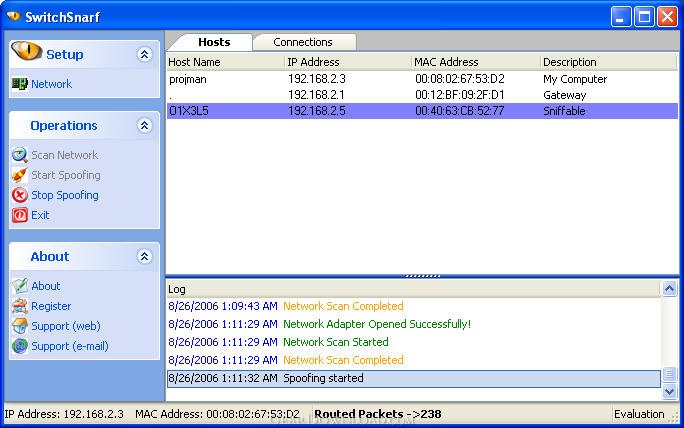
Task: Click the Support (web) globe icon
Action: click(x=19, y=326)
